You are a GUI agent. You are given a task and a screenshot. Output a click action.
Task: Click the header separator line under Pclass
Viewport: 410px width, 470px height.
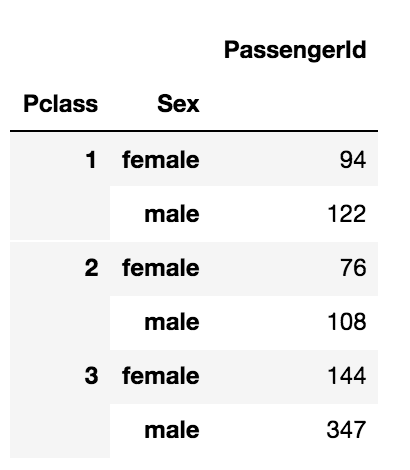click(x=60, y=131)
